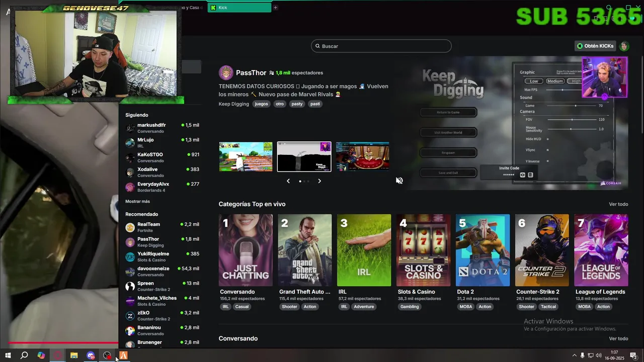Open the volume control in system tray
The image size is (644, 362).
599,355
